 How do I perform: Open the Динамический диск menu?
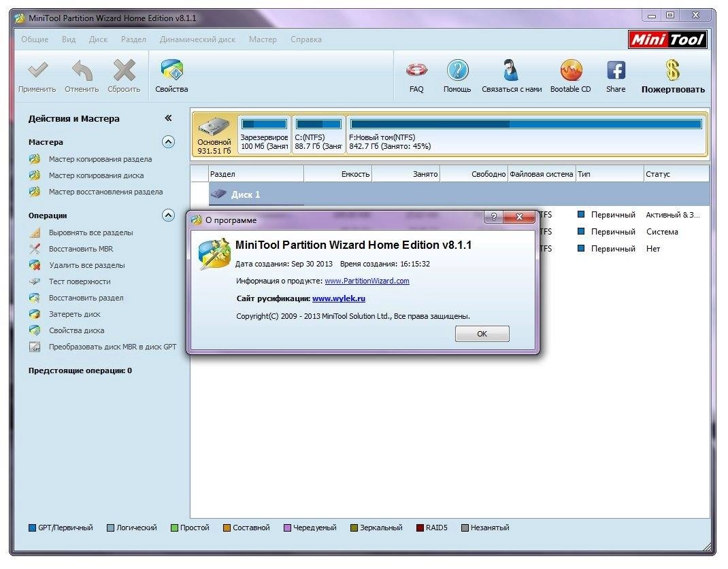pos(197,39)
